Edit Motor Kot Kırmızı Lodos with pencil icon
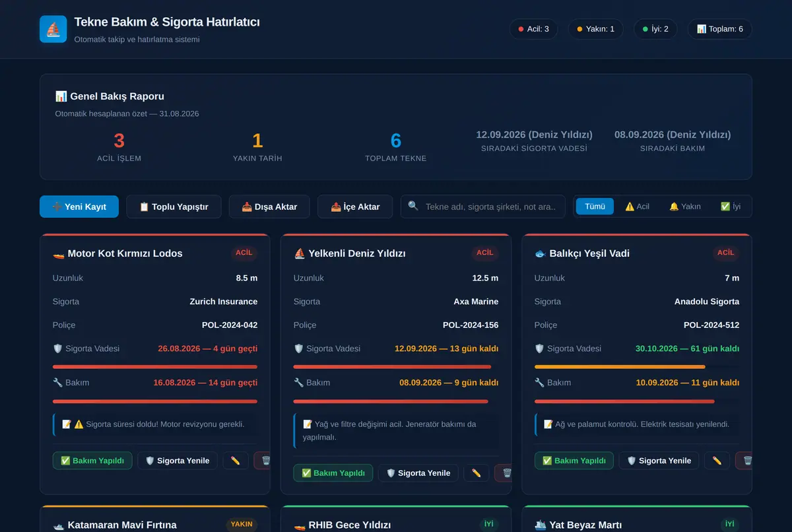The height and width of the screenshot is (532, 792). pyautogui.click(x=236, y=461)
